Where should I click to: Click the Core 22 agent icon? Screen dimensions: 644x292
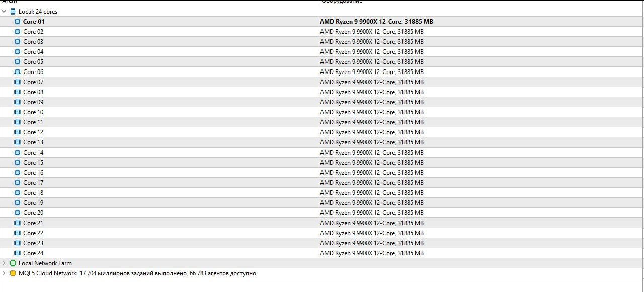pyautogui.click(x=18, y=233)
